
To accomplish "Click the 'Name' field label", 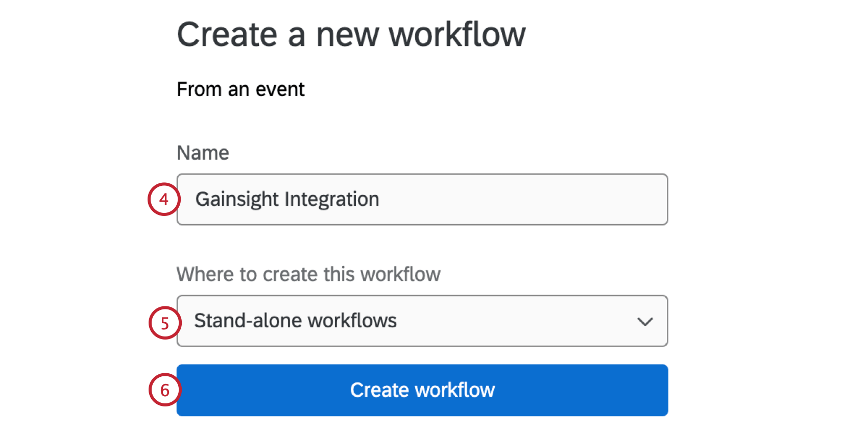I will (x=203, y=153).
